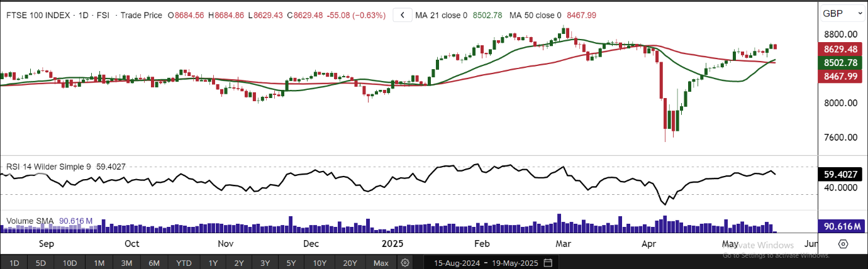Set the chart to 10Y range

pyautogui.click(x=320, y=262)
